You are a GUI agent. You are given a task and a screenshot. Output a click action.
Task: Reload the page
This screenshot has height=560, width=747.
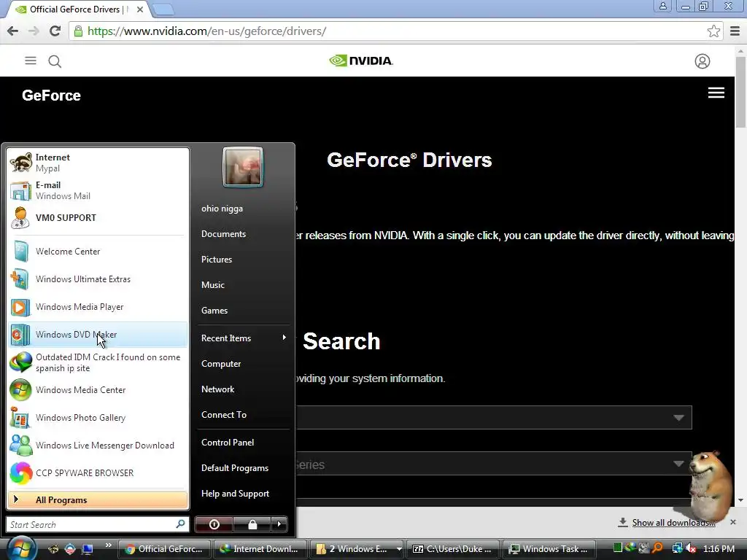tap(55, 31)
